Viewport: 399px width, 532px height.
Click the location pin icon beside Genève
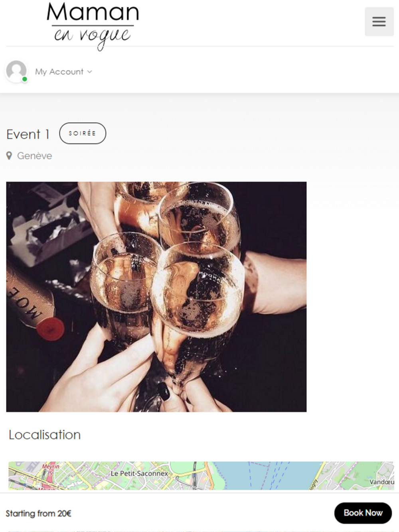click(x=9, y=156)
